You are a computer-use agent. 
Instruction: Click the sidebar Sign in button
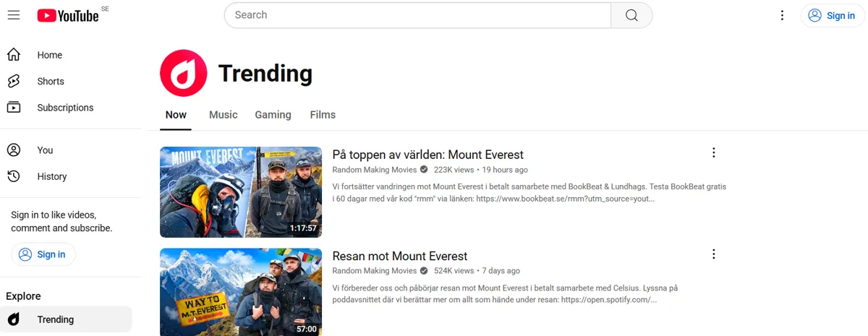43,254
